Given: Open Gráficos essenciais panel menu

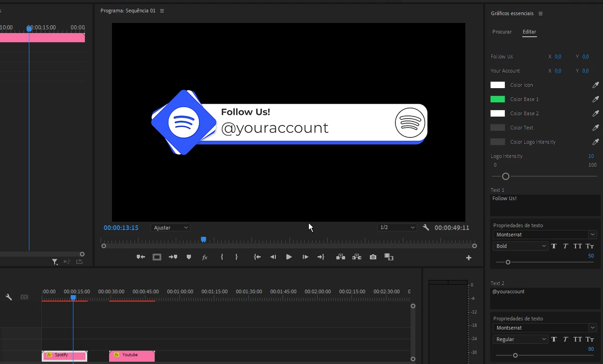Looking at the screenshot, I should [541, 14].
